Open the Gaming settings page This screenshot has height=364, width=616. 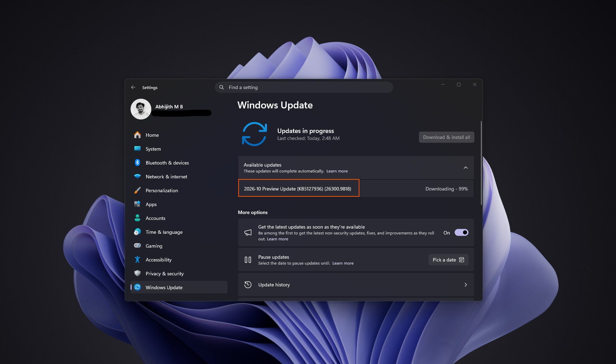click(x=179, y=246)
